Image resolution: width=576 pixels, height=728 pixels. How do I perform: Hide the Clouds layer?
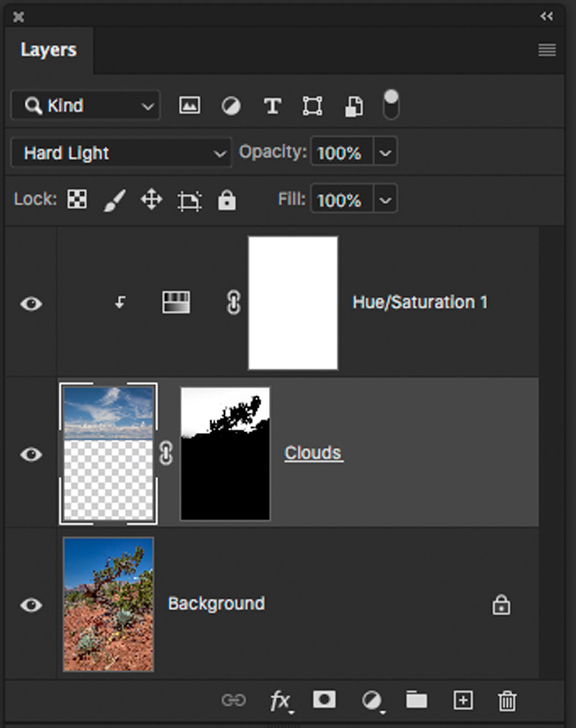click(31, 454)
